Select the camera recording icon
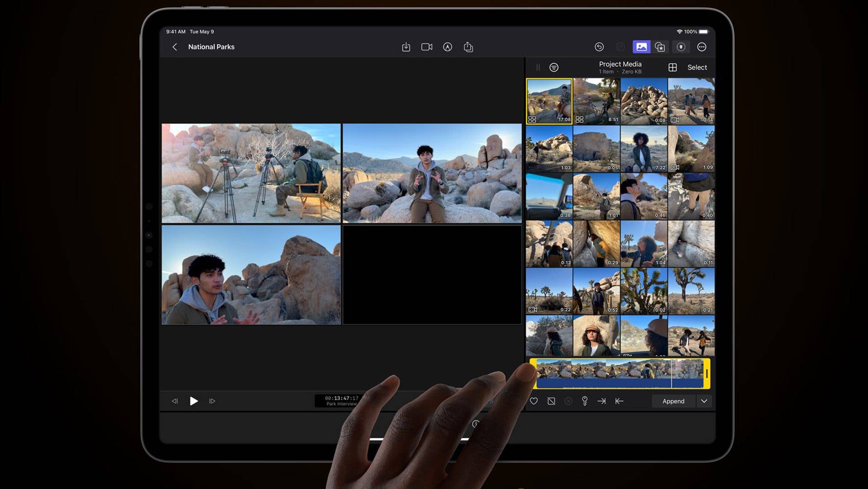The height and width of the screenshot is (489, 868). click(x=426, y=47)
